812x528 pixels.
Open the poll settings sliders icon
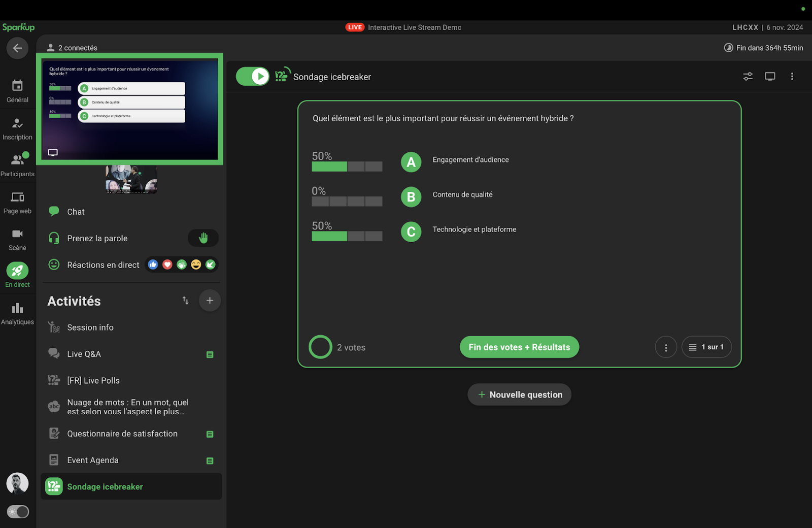point(748,77)
